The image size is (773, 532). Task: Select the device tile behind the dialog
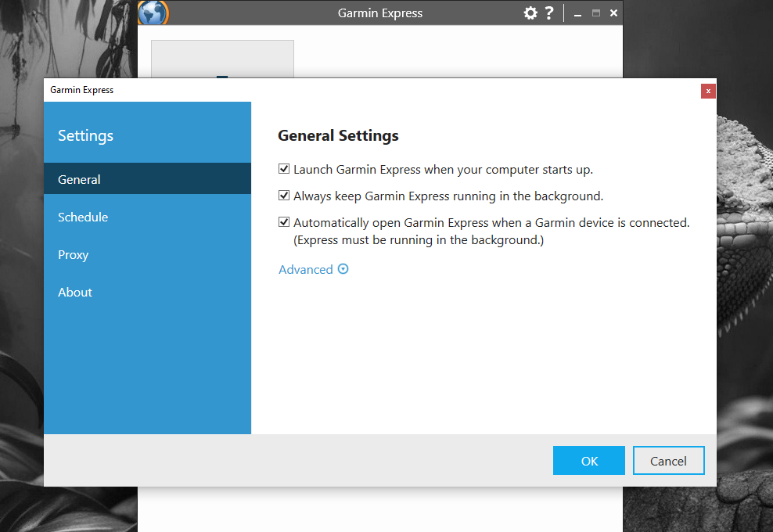click(x=222, y=59)
